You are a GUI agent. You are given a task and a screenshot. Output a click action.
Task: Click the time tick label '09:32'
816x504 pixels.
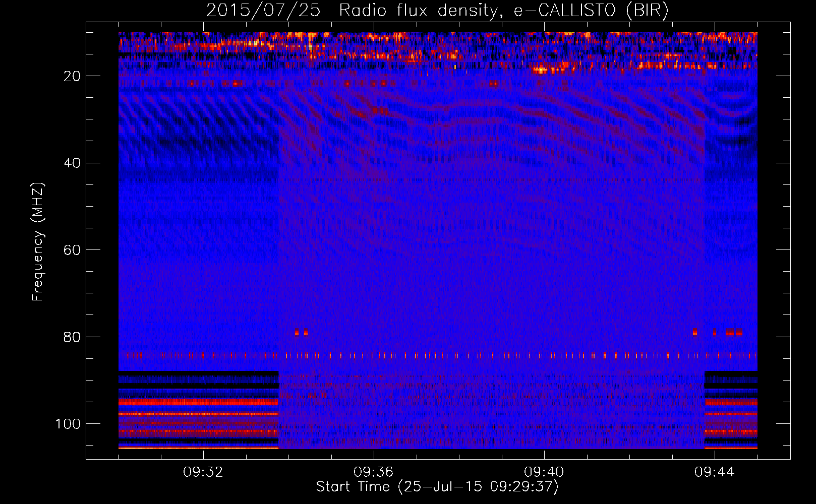(203, 472)
